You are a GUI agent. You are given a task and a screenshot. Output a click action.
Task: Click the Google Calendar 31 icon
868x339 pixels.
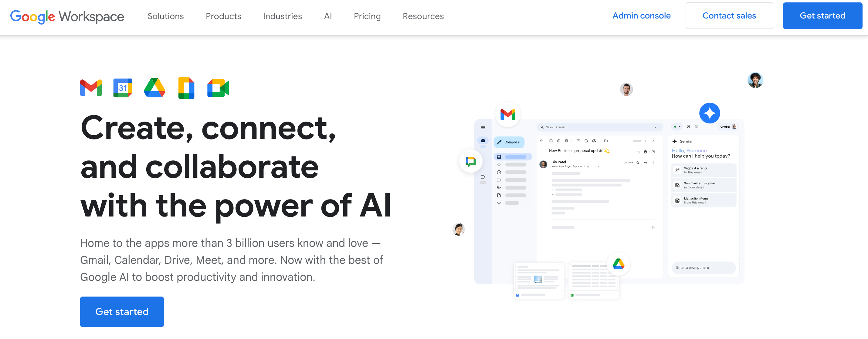(123, 88)
